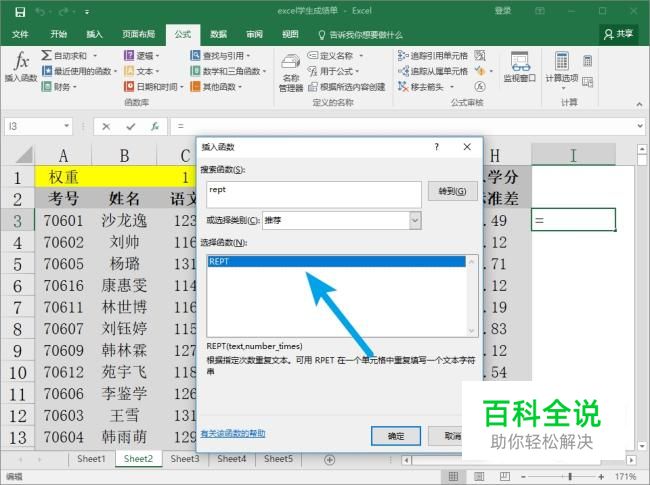Switch to Normal view in status bar

(x=454, y=477)
